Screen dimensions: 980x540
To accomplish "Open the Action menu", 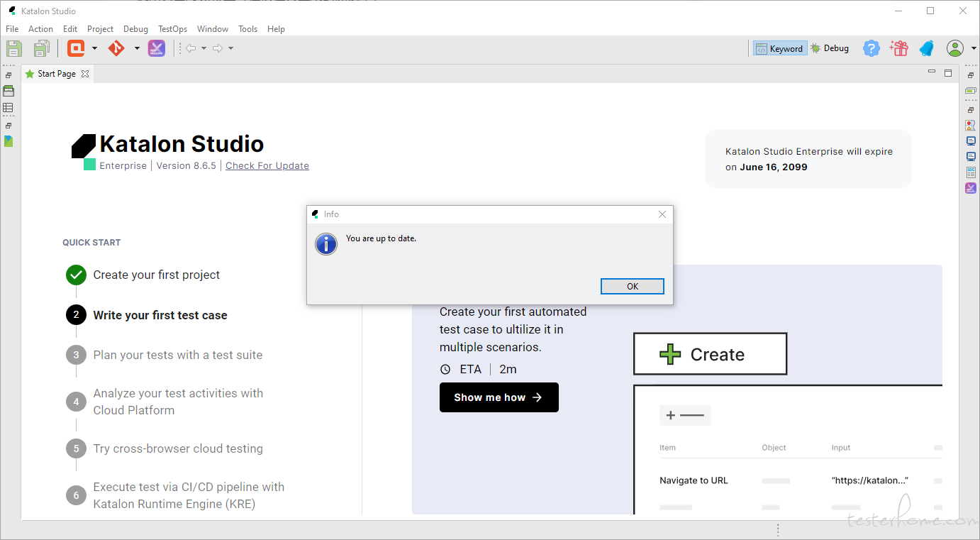I will click(x=40, y=29).
